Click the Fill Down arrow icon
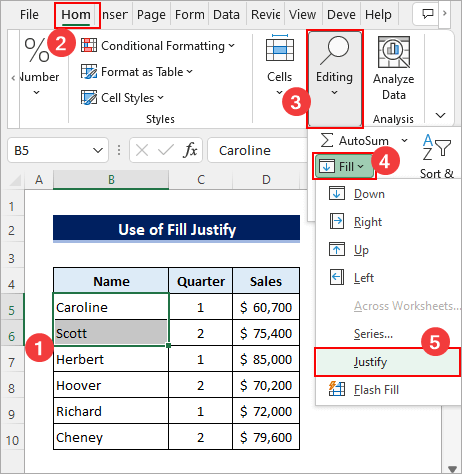462x474 pixels. pos(337,193)
